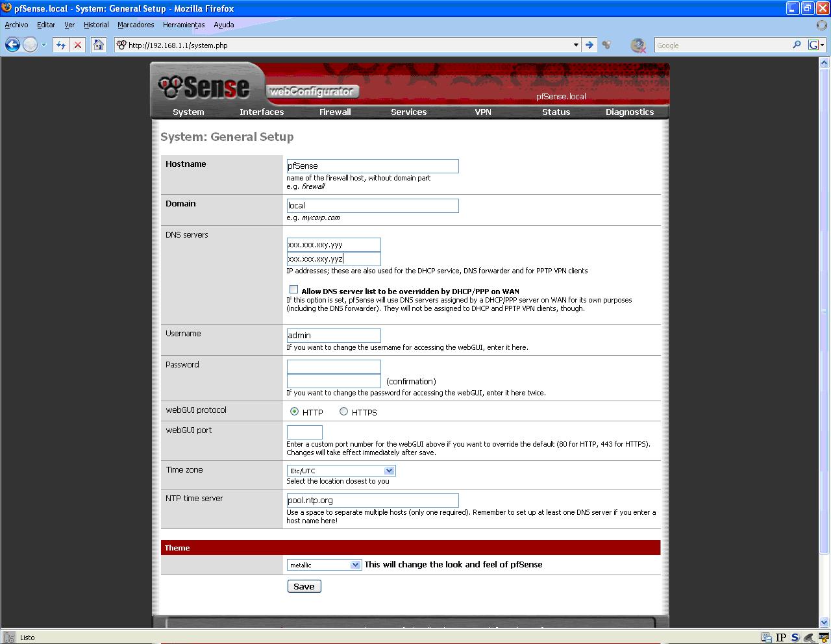Click the Password confirmation field
This screenshot has width=831, height=644.
(x=334, y=381)
